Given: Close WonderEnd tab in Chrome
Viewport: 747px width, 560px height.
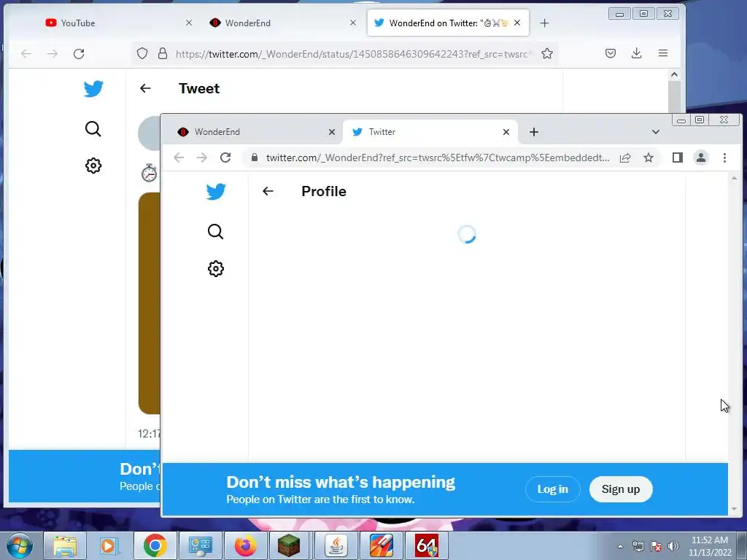Looking at the screenshot, I should tap(332, 132).
